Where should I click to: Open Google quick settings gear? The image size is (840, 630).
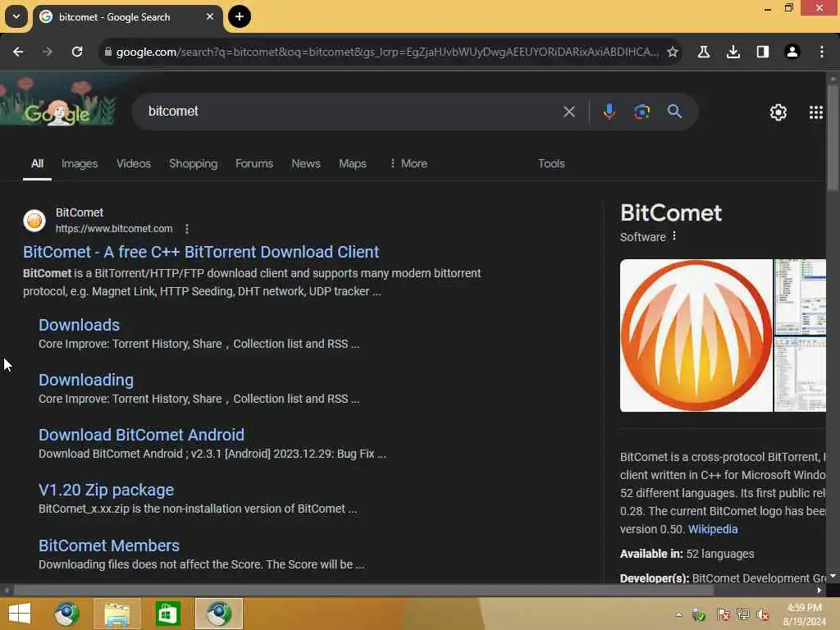(x=778, y=112)
